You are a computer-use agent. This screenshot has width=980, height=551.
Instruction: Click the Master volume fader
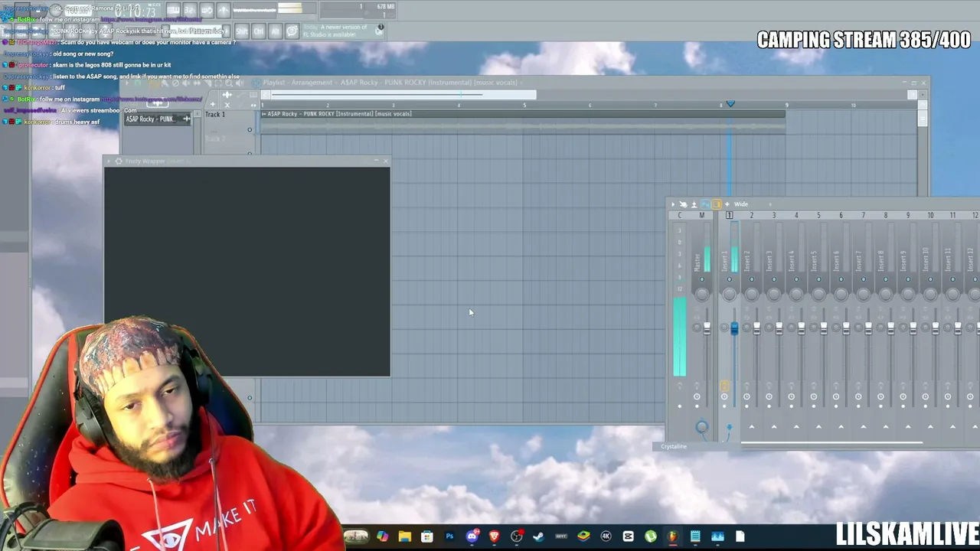point(707,328)
